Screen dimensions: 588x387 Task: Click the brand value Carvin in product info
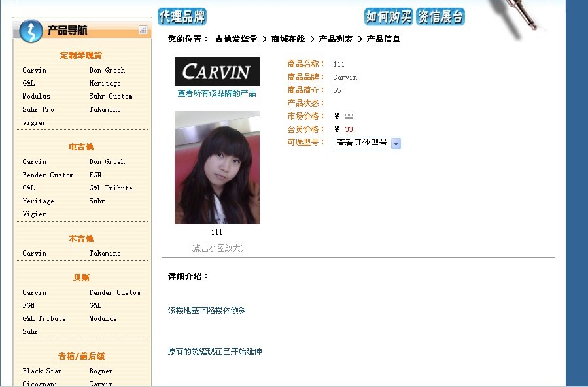[345, 77]
